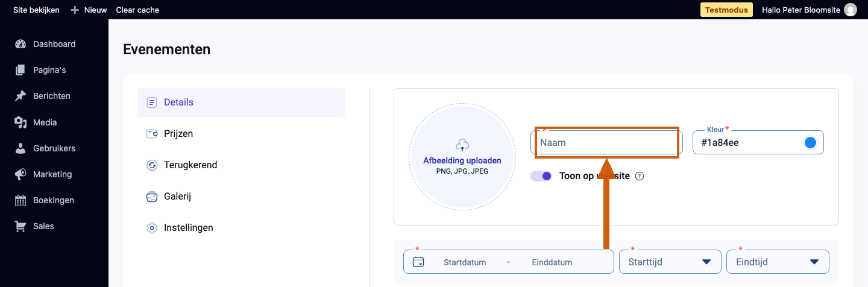The width and height of the screenshot is (868, 287).
Task: Click the Marketing megaphone icon
Action: tap(20, 174)
